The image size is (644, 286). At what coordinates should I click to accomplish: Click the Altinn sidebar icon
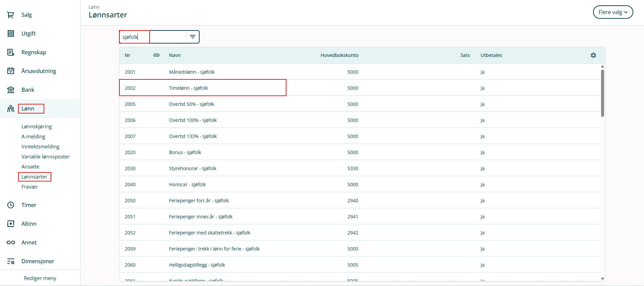tap(11, 224)
